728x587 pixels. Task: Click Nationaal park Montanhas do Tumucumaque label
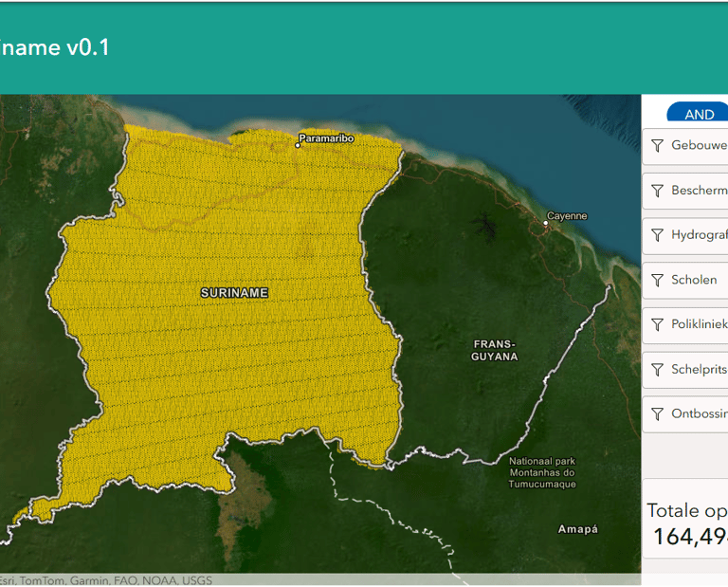tap(542, 473)
